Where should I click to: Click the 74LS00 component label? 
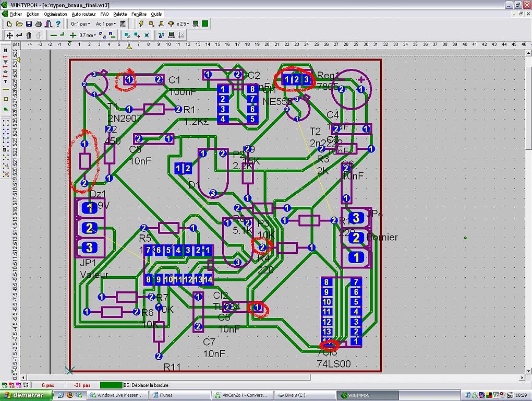[333, 364]
